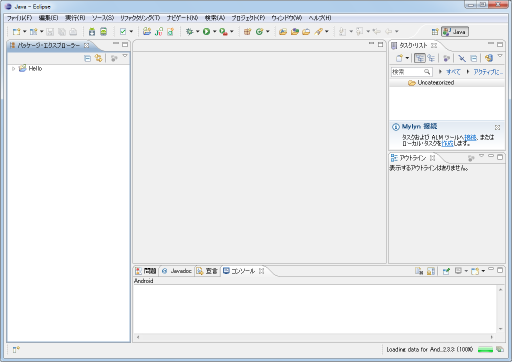Click Open Type icon in toolbar
512x362 pixels.
[x=283, y=32]
